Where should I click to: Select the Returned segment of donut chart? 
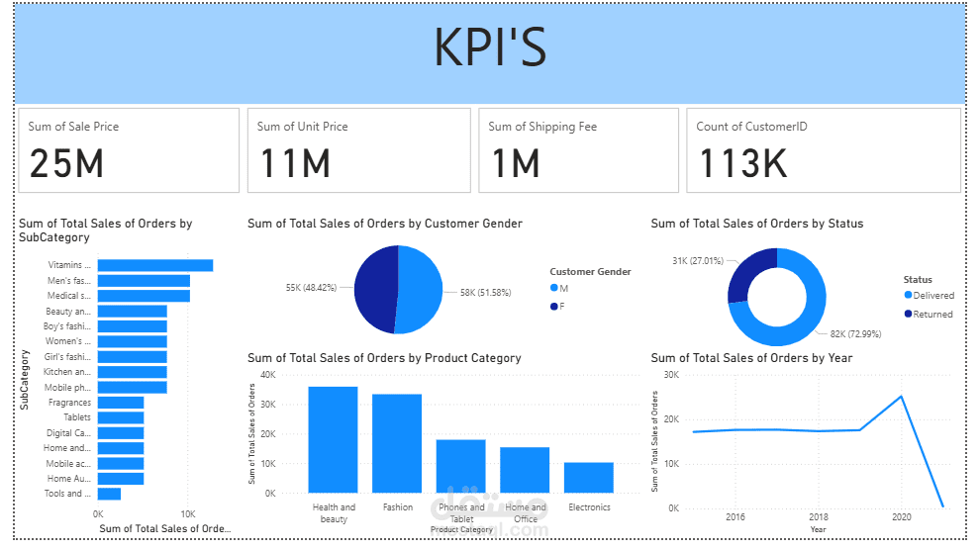[x=743, y=272]
